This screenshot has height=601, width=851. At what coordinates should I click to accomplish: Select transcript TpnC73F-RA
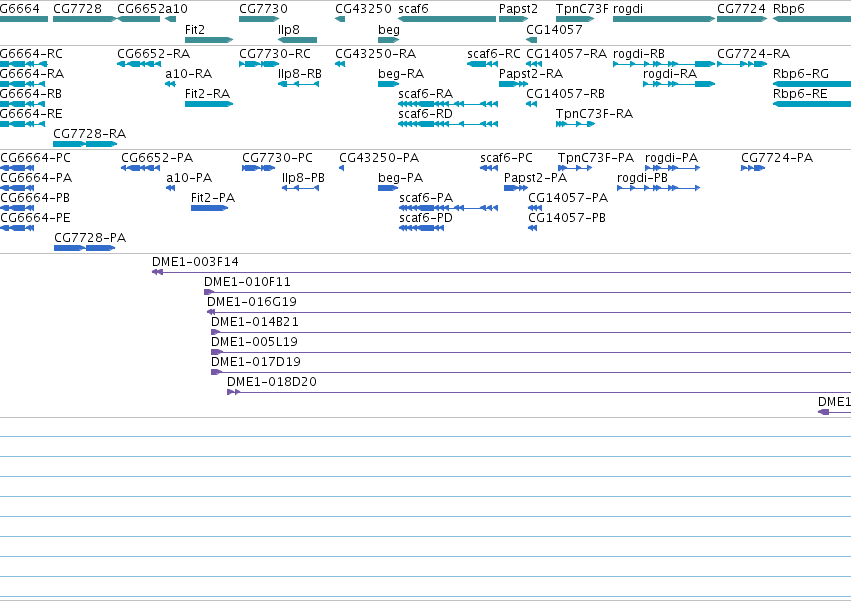tap(575, 124)
